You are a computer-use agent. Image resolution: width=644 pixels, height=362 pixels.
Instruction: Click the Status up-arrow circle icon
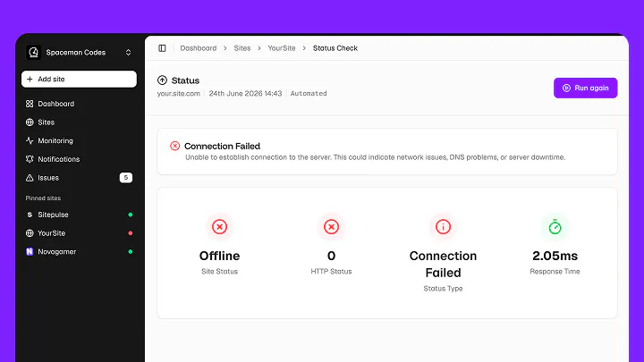coord(162,80)
